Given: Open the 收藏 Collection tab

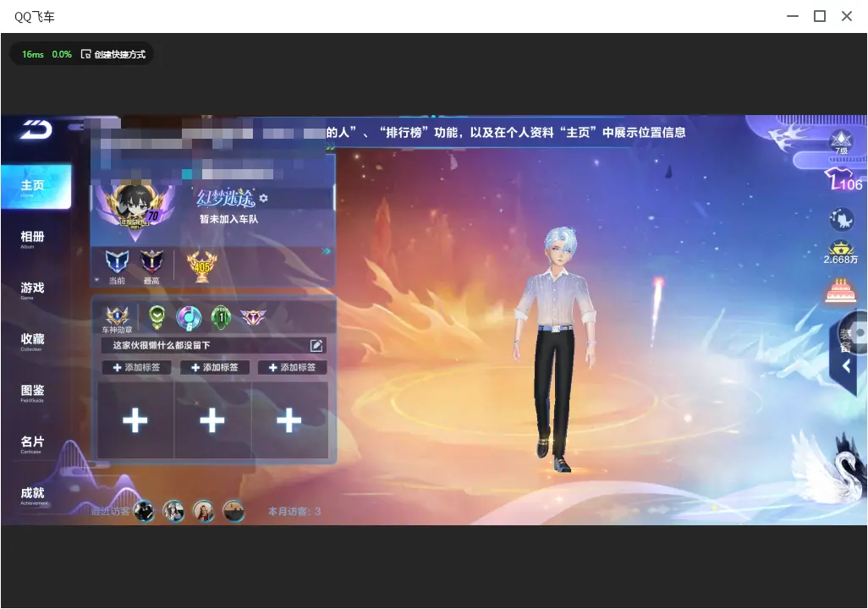Looking at the screenshot, I should coord(32,342).
